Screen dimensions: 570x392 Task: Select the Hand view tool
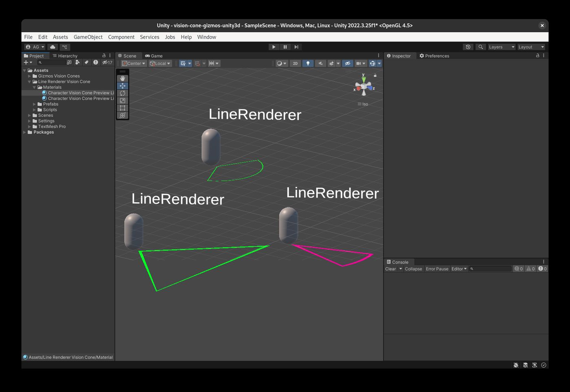pos(123,78)
